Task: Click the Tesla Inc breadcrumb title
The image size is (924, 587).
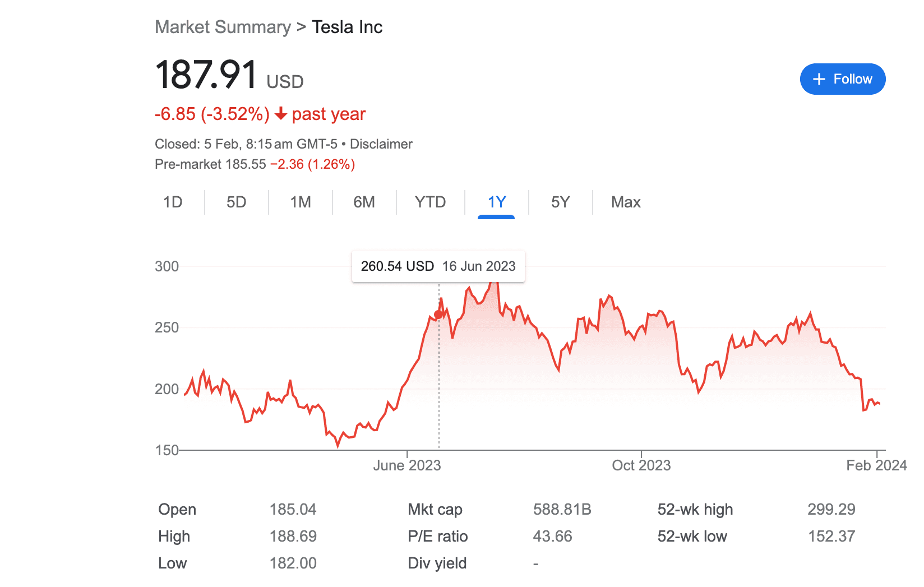Action: [347, 27]
